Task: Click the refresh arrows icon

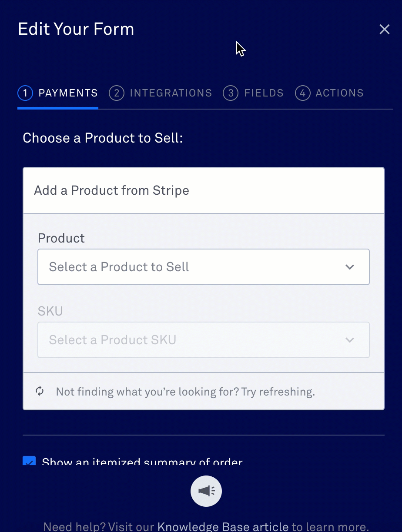Action: (40, 391)
